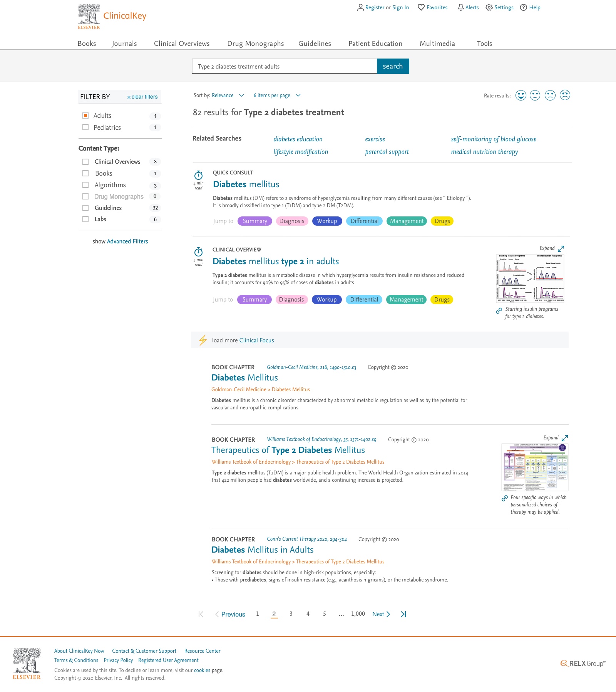Screen dimensions: 616x692
Task: Click the search button
Action: tap(393, 66)
